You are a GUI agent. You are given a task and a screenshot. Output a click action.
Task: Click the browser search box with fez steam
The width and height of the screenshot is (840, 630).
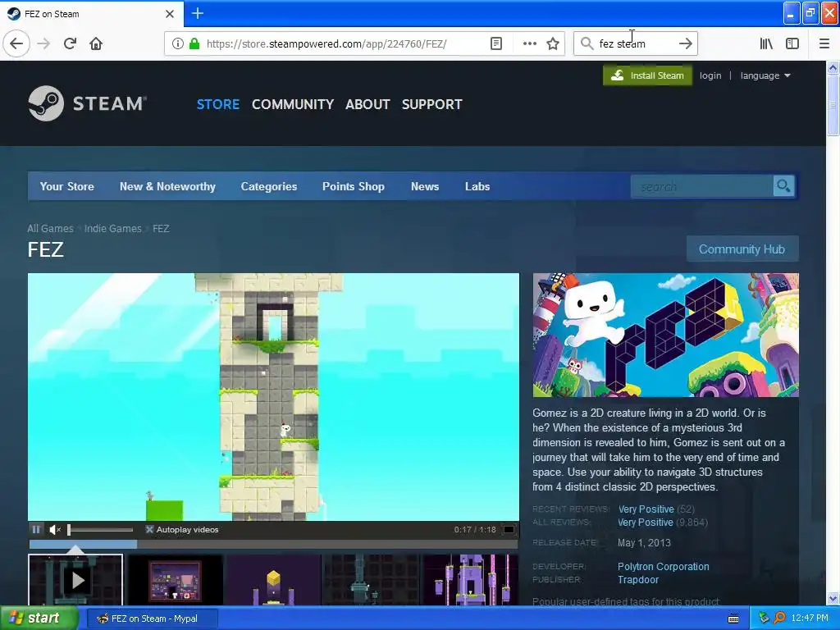(x=636, y=43)
